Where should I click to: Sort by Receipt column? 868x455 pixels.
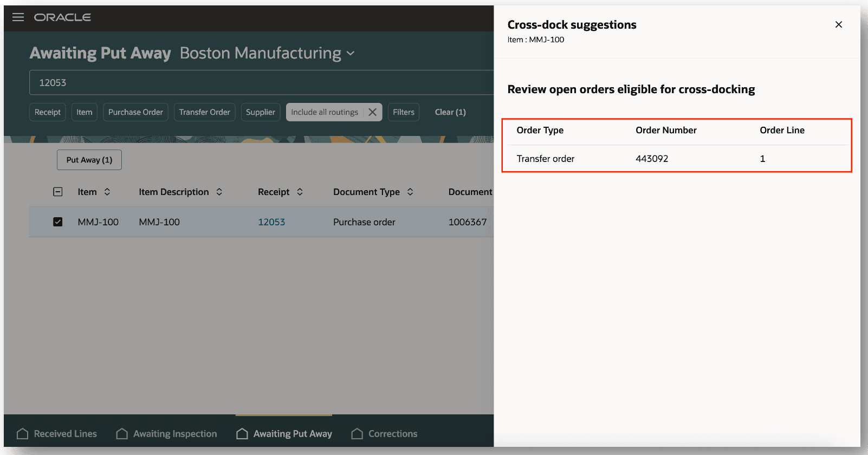(300, 192)
